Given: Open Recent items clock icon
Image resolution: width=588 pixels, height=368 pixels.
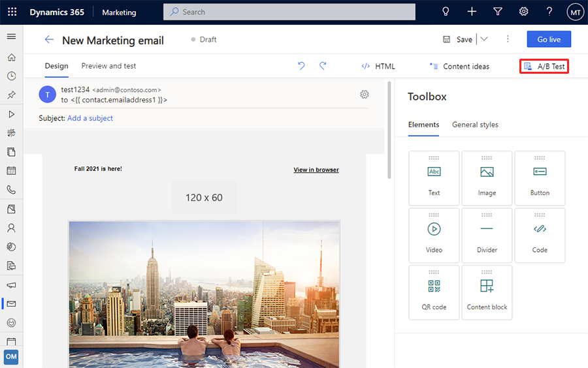Looking at the screenshot, I should [x=11, y=76].
